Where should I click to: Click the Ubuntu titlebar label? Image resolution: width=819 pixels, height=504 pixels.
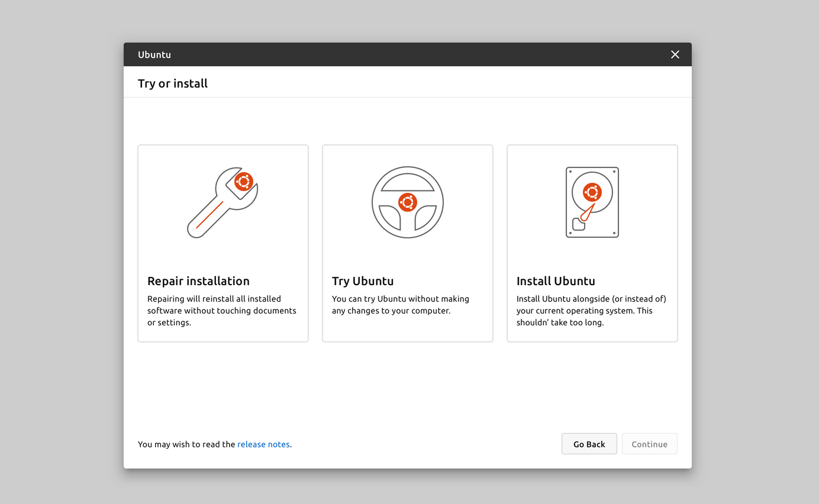[154, 54]
